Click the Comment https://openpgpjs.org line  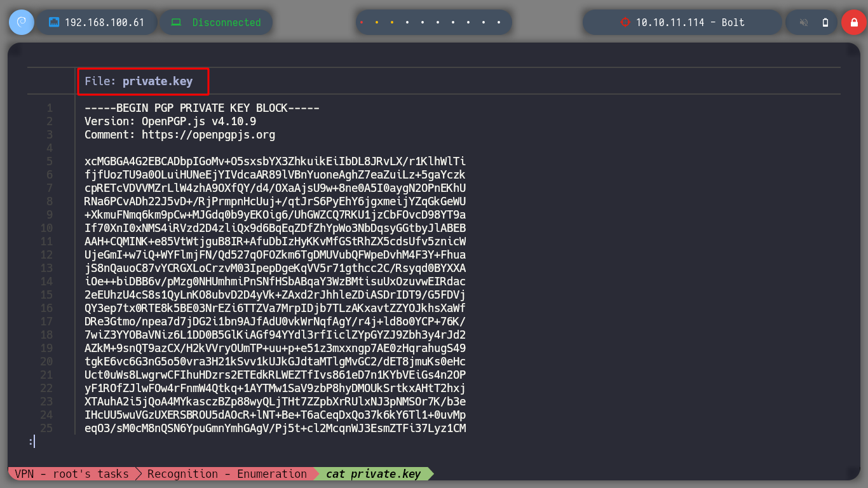tap(180, 135)
